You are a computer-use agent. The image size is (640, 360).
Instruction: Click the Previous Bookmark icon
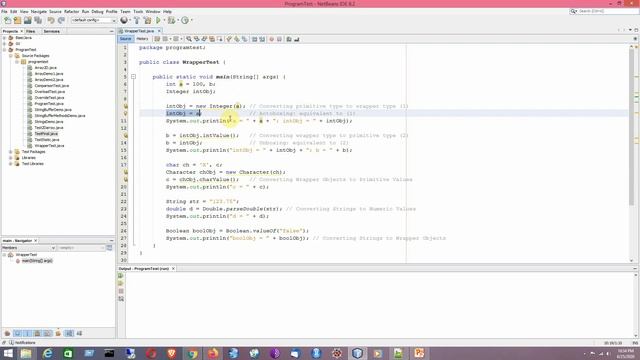(229, 39)
